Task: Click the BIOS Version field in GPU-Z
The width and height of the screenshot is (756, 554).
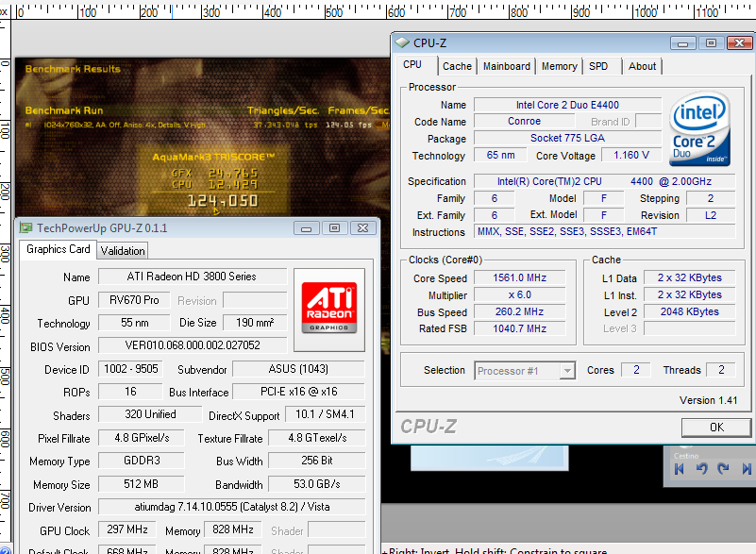Action: pos(193,345)
